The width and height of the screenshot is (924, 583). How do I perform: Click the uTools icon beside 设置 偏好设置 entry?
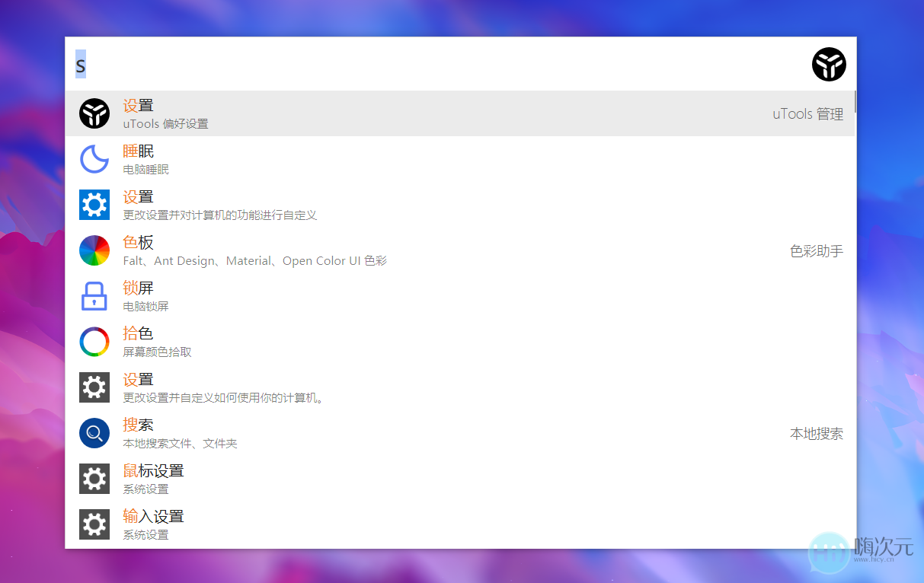click(94, 113)
